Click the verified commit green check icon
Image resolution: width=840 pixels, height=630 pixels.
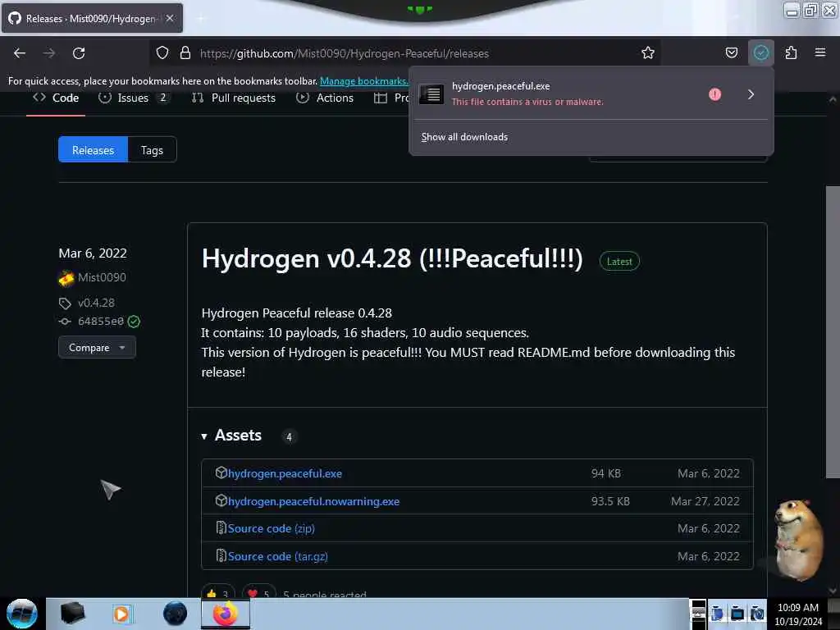tap(134, 322)
